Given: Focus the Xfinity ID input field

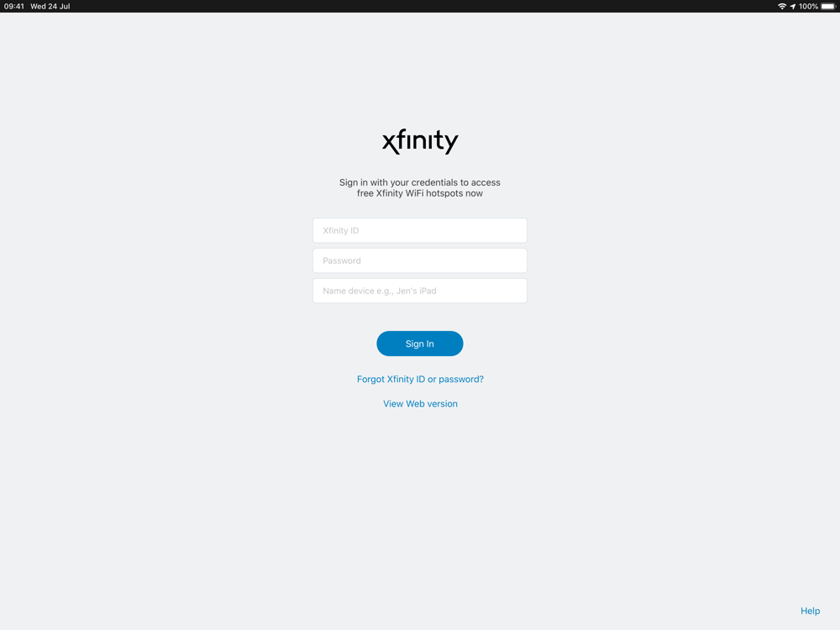Looking at the screenshot, I should pyautogui.click(x=420, y=230).
